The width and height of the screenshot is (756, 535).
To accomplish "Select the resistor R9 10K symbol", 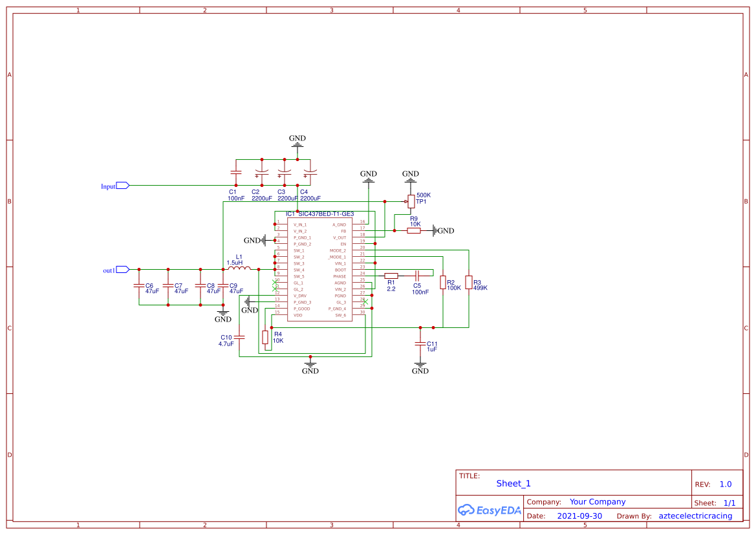I will click(413, 229).
